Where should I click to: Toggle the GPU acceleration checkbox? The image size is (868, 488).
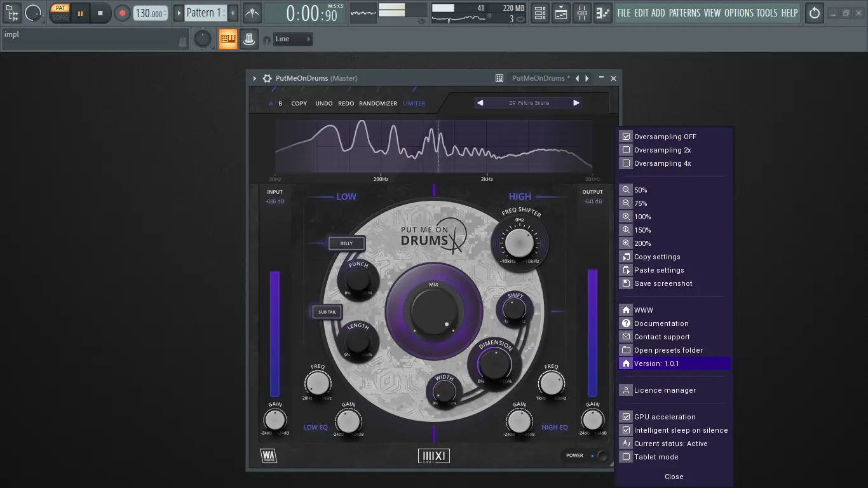tap(627, 417)
